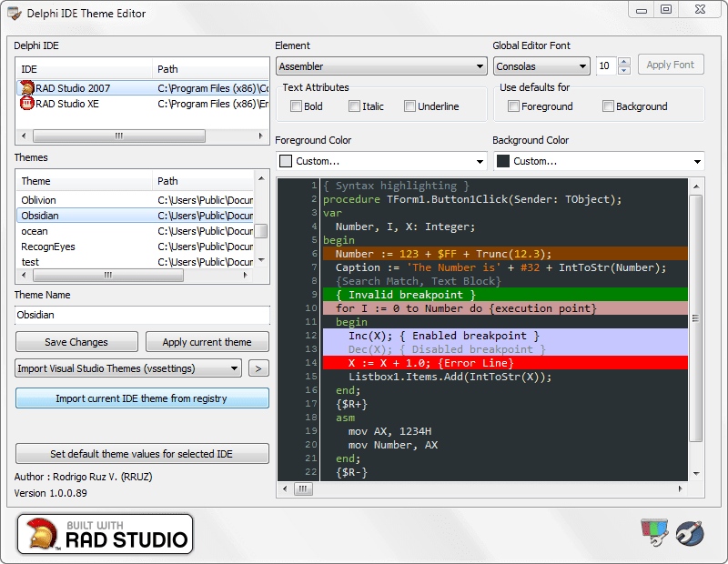Open Import Visual Studio Themes dropdown
This screenshot has height=564, width=728.
tap(128, 368)
